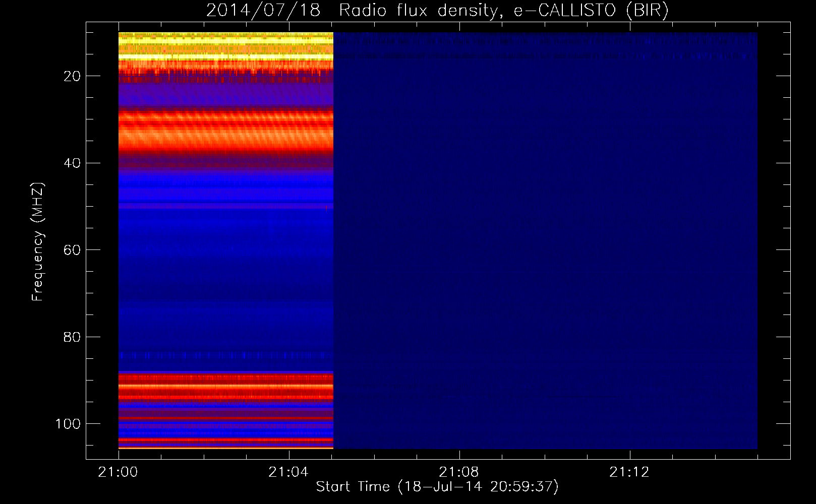The image size is (816, 504).
Task: Click the '21:12' time tick label
Action: pos(629,472)
